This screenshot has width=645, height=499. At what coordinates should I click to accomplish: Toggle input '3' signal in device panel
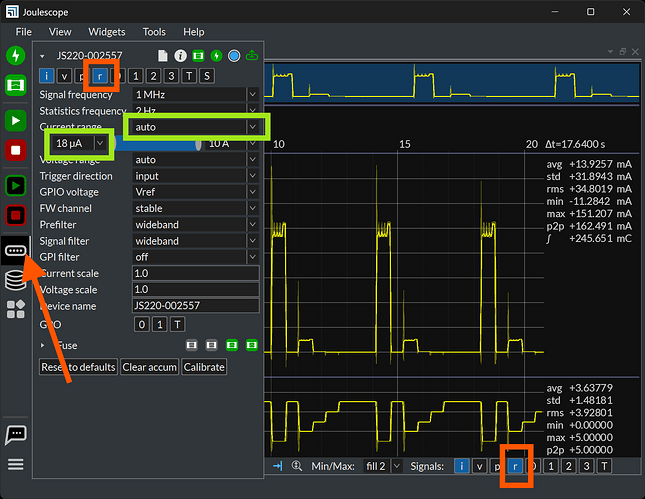coord(171,76)
